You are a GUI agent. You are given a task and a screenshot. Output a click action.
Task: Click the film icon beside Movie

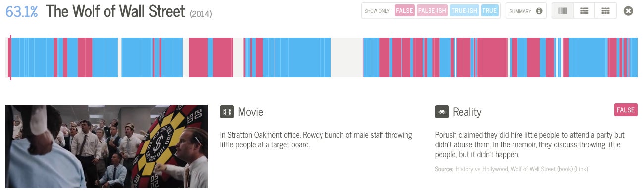point(227,112)
